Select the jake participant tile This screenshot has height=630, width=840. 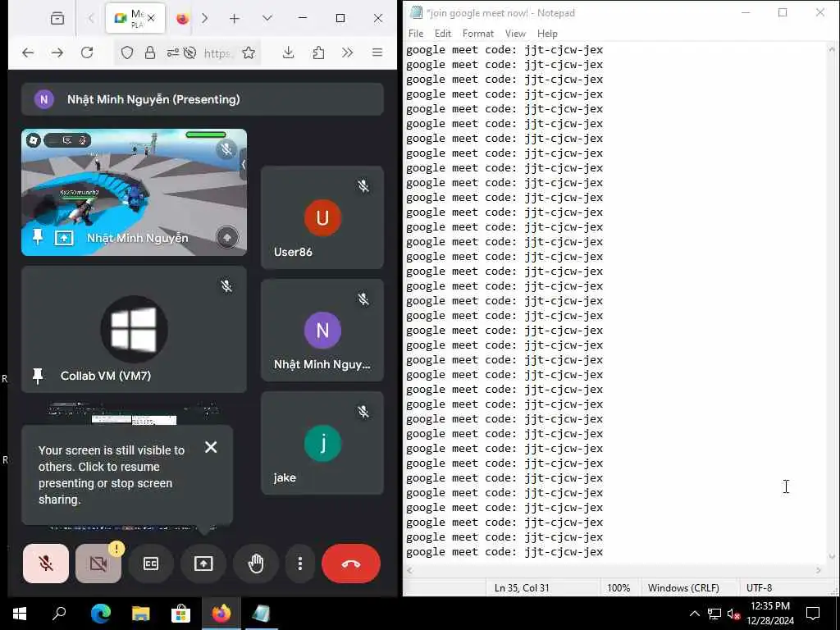click(322, 443)
